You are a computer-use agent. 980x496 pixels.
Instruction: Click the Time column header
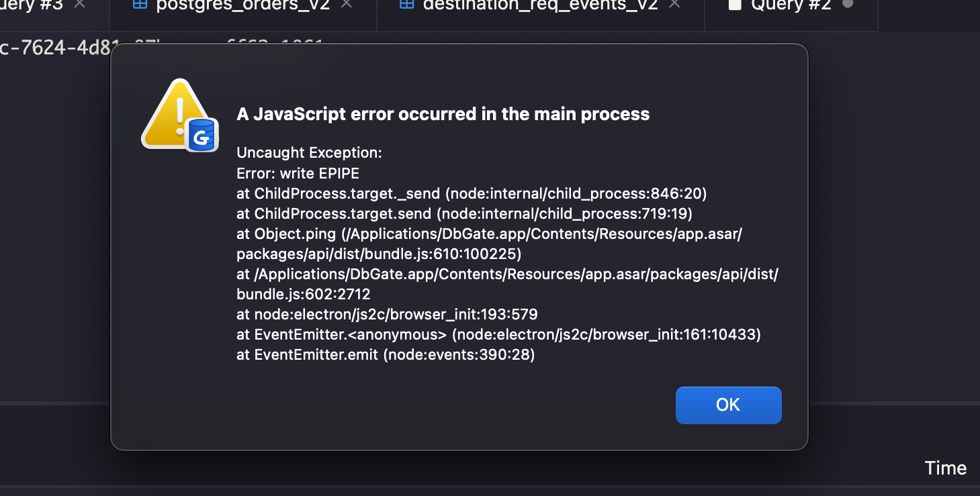[946, 468]
